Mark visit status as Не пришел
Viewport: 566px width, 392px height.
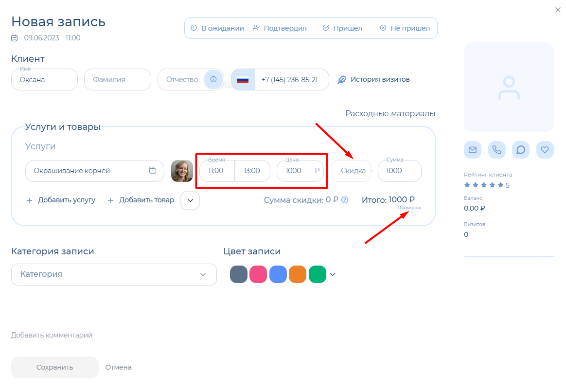point(405,28)
